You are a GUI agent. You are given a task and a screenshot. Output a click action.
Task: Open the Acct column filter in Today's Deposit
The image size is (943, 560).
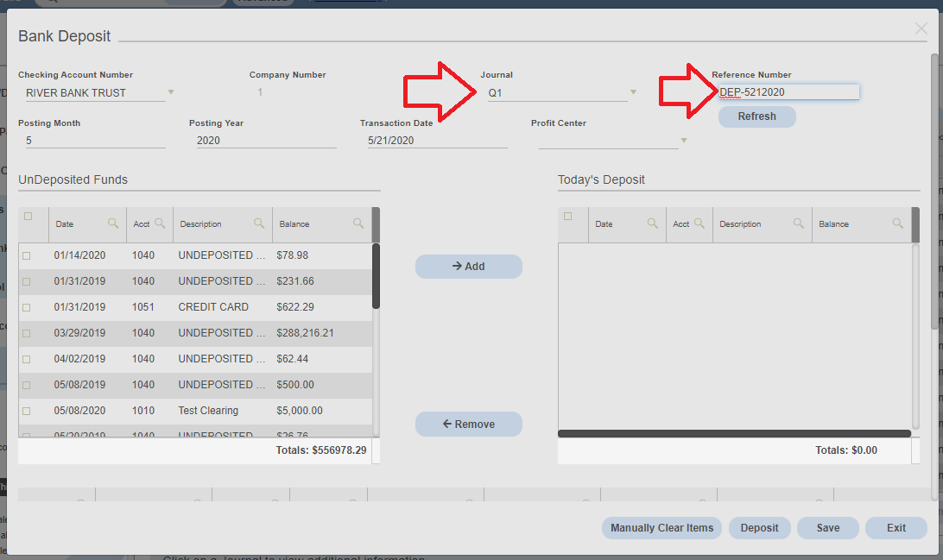click(701, 223)
